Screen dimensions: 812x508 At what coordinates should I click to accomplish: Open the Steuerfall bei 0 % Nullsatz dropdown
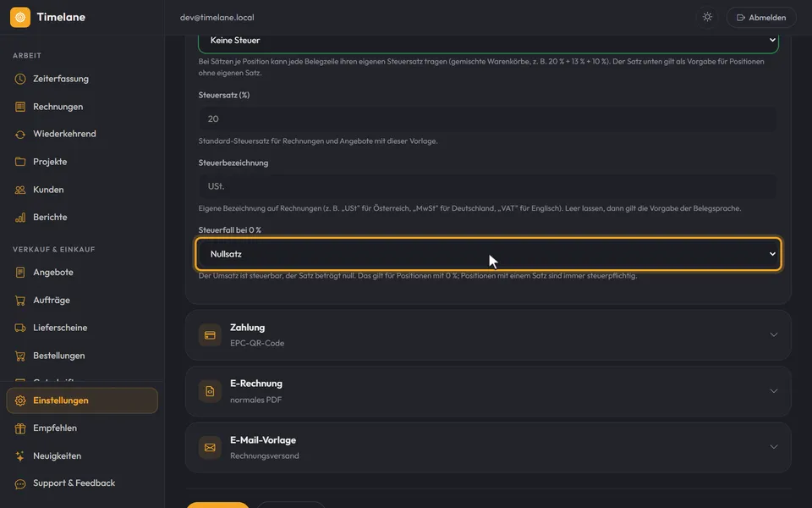click(488, 254)
